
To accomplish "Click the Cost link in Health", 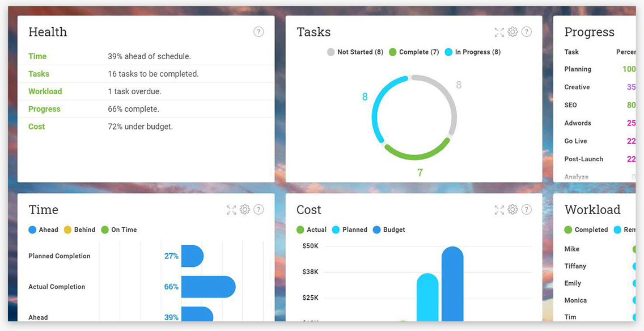I will pyautogui.click(x=36, y=127).
